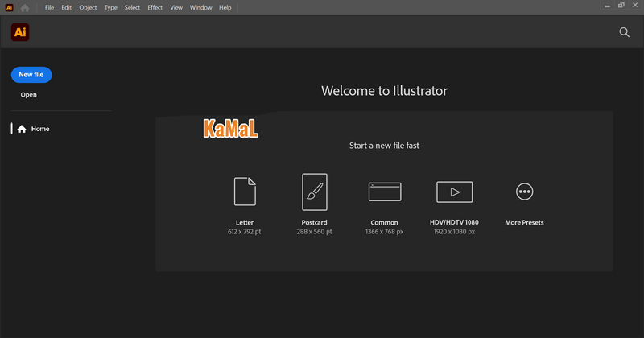The image size is (644, 338).
Task: Select the Common web preset icon
Action: coord(385,192)
